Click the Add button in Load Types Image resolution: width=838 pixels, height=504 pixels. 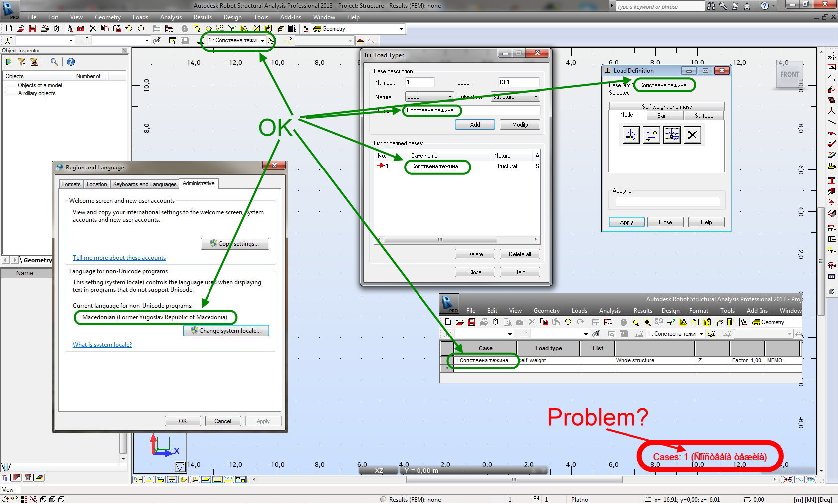pos(475,125)
